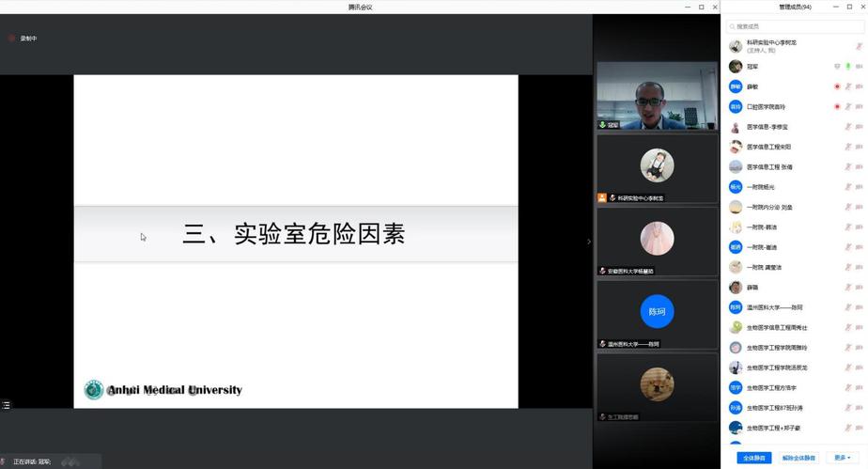Toggle microphone for 一附院内分泌 刘垒
Viewport: 868px width, 469px height.
pyautogui.click(x=848, y=207)
